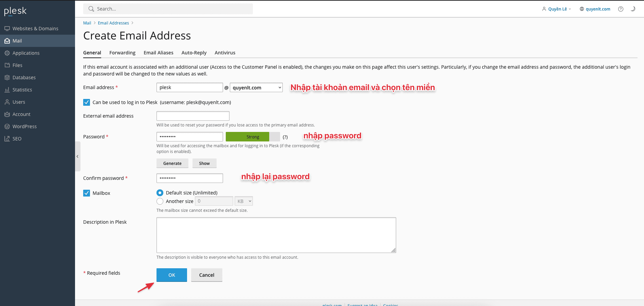Expand the Quyền Lê user account menu
This screenshot has width=644, height=306.
pos(557,9)
